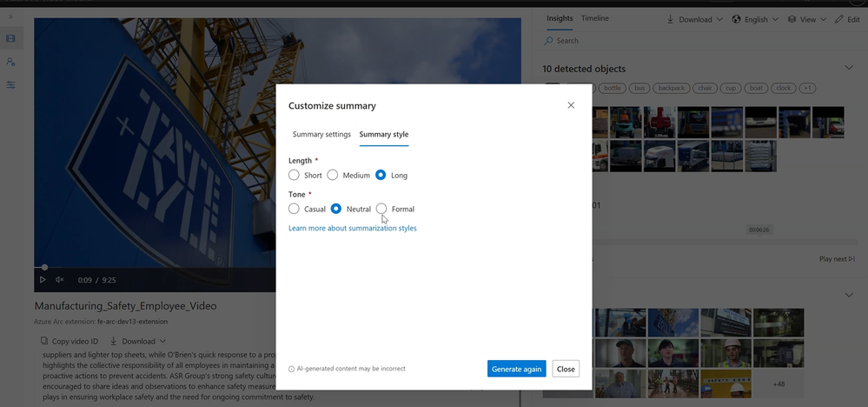Open the Download dropdown below the video
Image resolution: width=868 pixels, height=407 pixels.
[x=138, y=341]
